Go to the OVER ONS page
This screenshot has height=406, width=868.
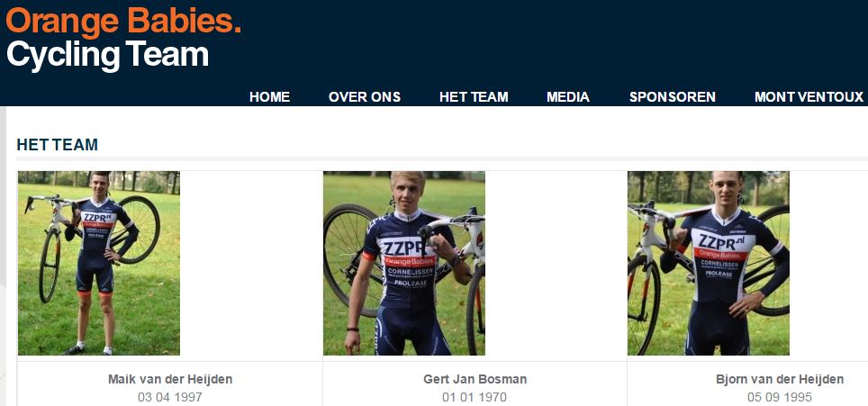point(365,97)
